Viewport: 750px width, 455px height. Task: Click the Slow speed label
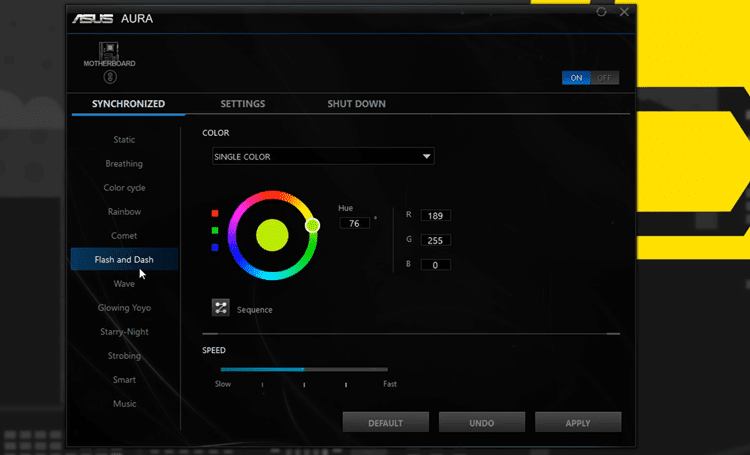coord(223,384)
